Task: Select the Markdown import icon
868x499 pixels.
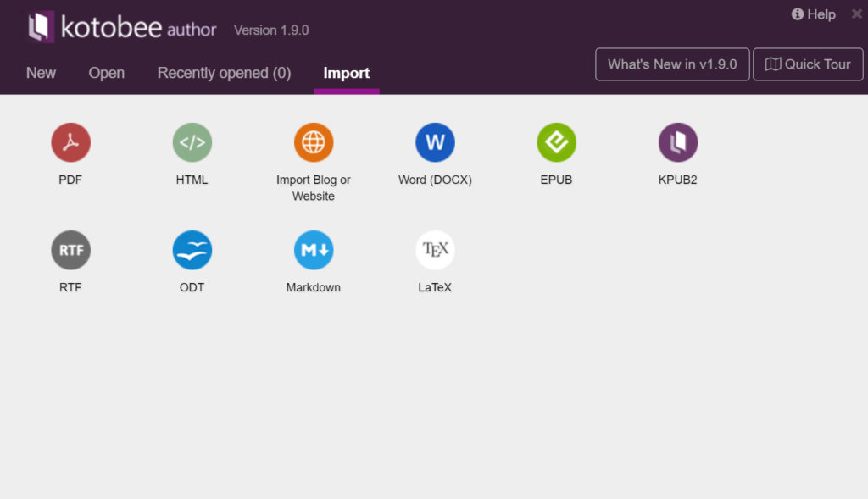Action: pos(313,250)
